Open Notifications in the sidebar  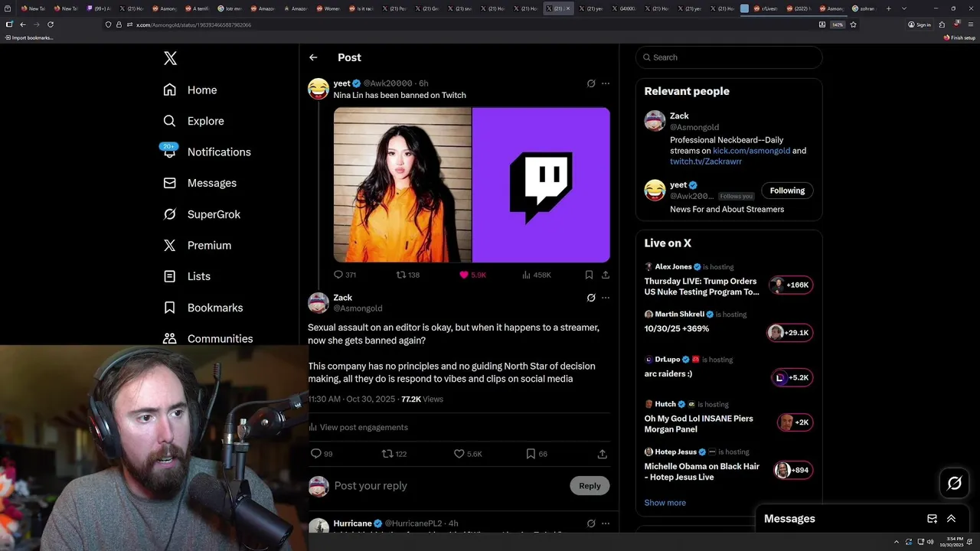click(207, 152)
